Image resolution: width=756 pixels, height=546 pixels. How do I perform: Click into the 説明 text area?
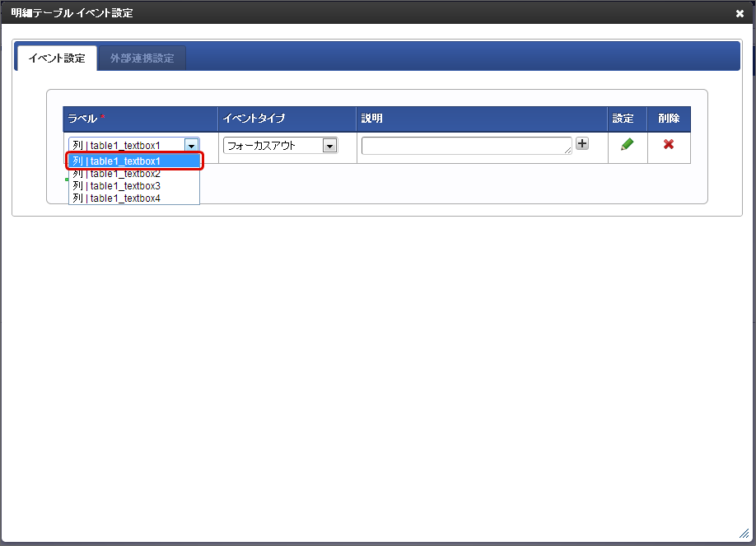coord(466,146)
